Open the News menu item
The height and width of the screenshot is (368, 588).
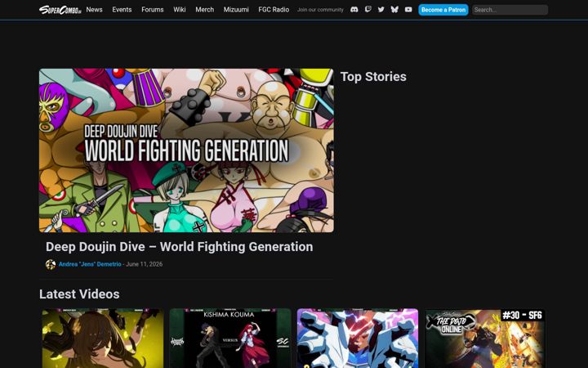[94, 9]
